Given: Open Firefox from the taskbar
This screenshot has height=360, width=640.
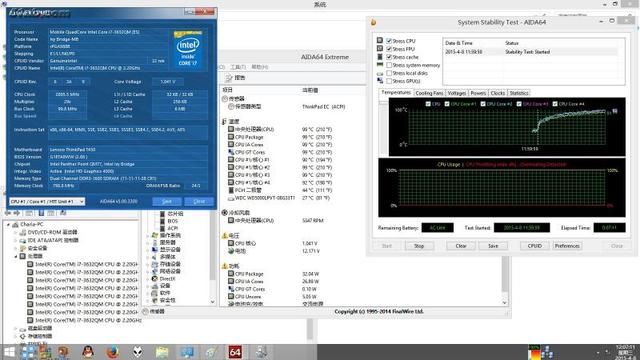Looking at the screenshot, I should point(113,352).
